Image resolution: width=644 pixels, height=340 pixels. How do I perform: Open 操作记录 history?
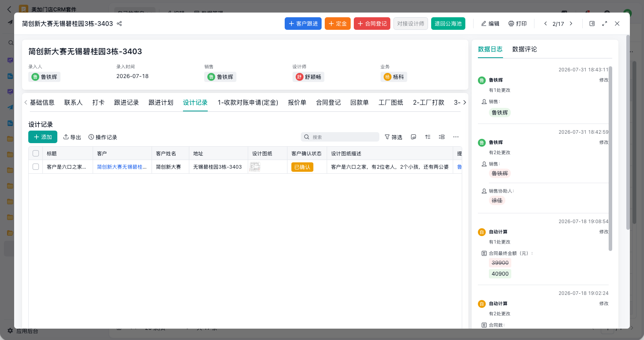[x=102, y=137]
